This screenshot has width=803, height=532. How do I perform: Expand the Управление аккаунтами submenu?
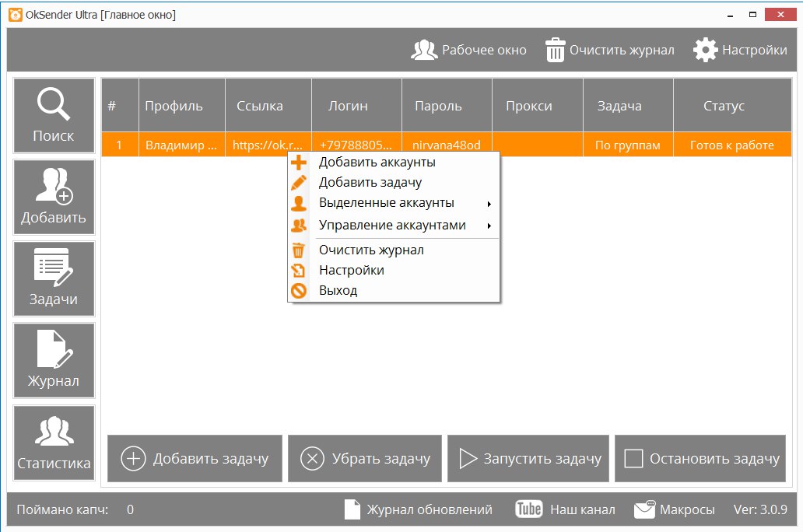(394, 226)
